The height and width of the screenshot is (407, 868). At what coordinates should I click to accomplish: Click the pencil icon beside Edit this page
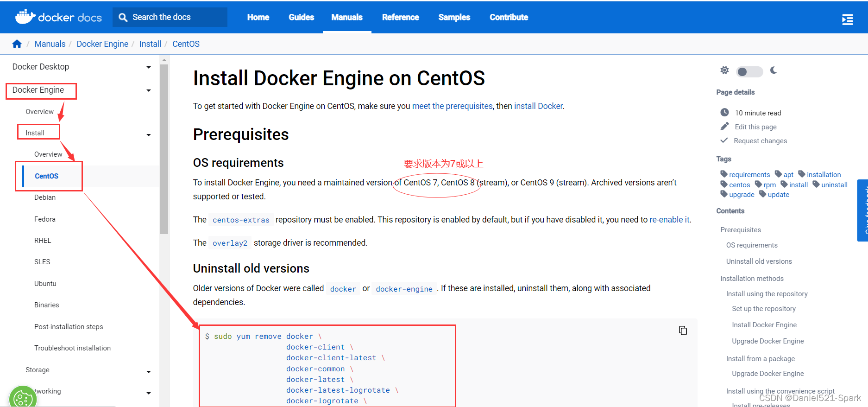[724, 127]
